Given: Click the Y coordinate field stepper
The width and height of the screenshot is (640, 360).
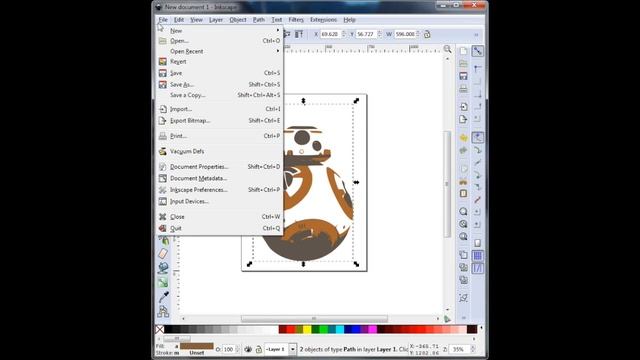Looking at the screenshot, I should [x=379, y=34].
